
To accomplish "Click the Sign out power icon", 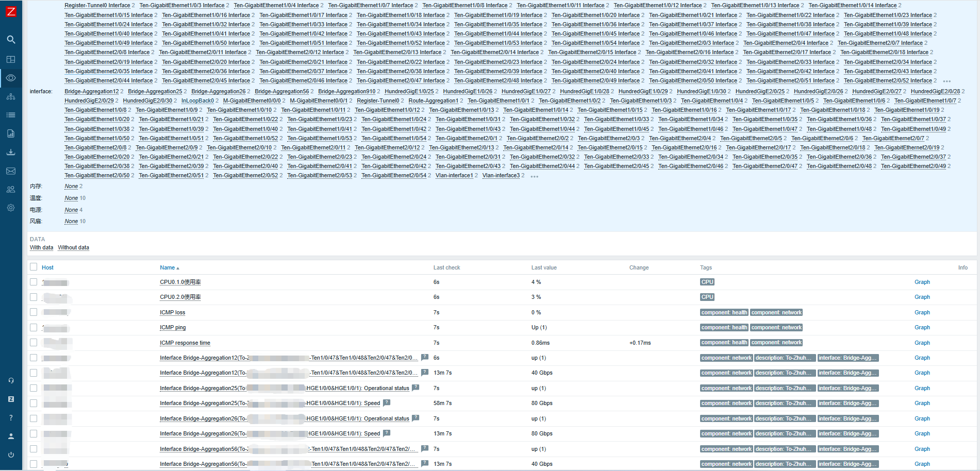I will (x=11, y=455).
